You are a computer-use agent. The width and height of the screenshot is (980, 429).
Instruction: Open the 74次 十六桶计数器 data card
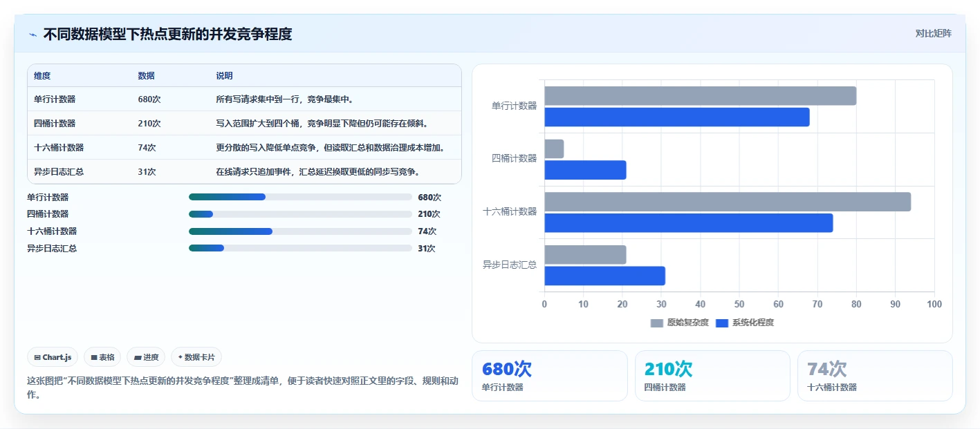click(875, 376)
